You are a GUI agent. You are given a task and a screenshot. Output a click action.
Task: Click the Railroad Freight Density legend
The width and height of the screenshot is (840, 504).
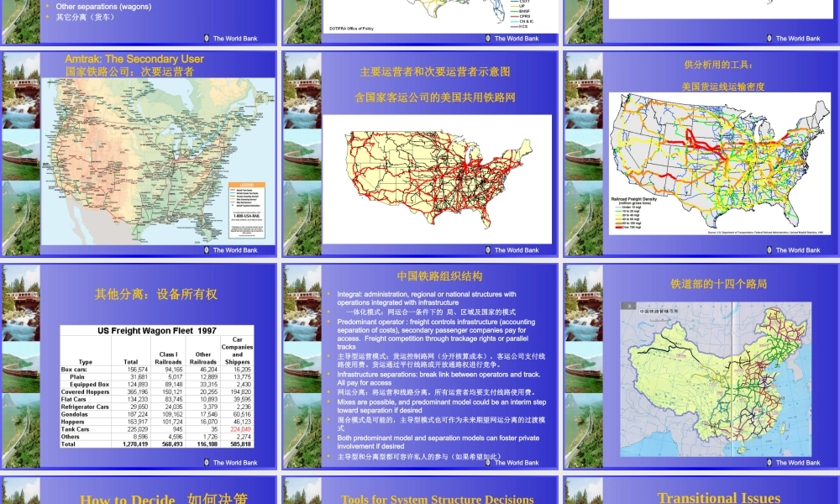click(x=633, y=213)
